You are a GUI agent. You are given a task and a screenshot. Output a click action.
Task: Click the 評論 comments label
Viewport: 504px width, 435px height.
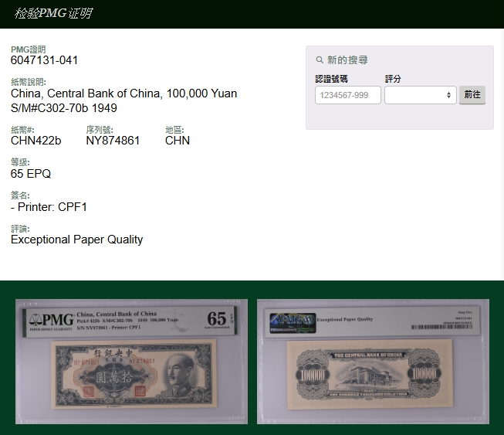coord(20,229)
